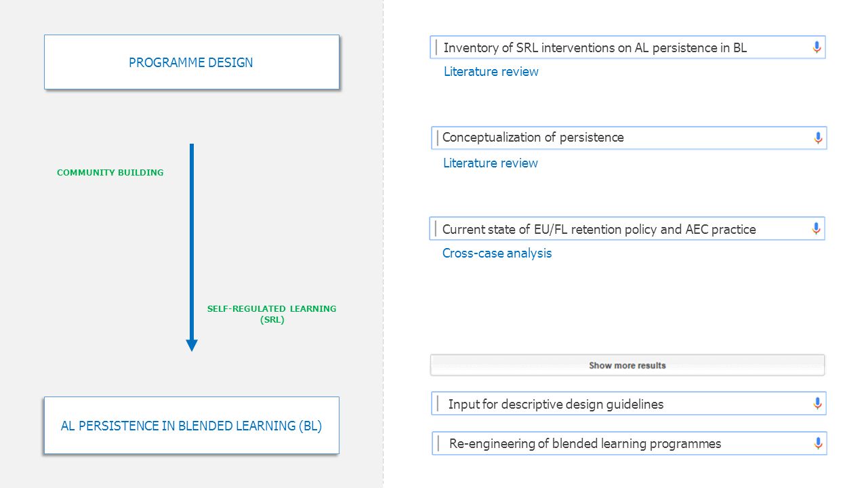Click the COMMUNITY BUILDING label
Viewport: 868px width, 488px height.
110,173
